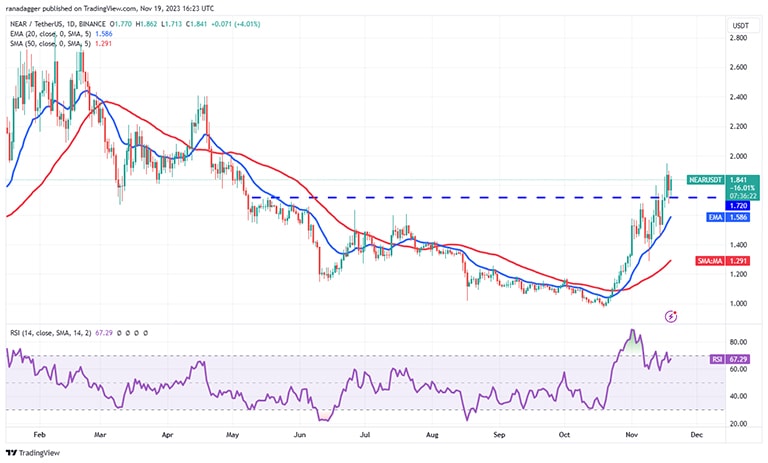The height and width of the screenshot is (463, 768).
Task: Click the Aug label on time axis
Action: click(x=432, y=435)
